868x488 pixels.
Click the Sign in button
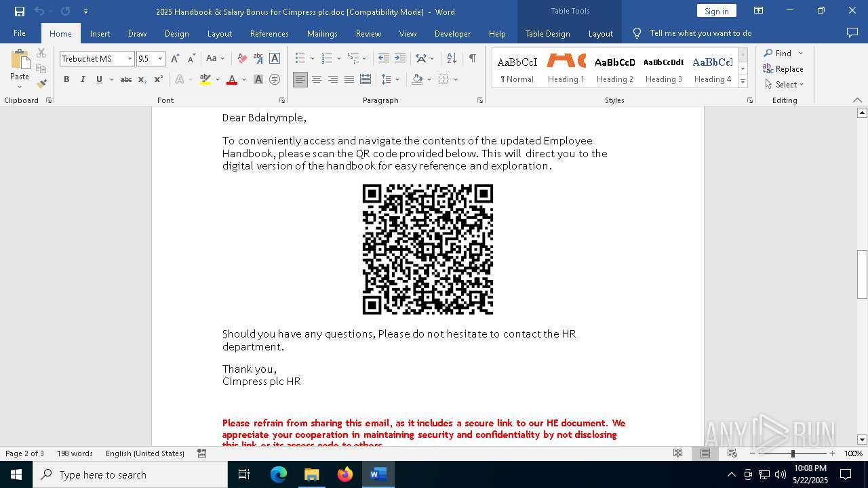tap(717, 11)
